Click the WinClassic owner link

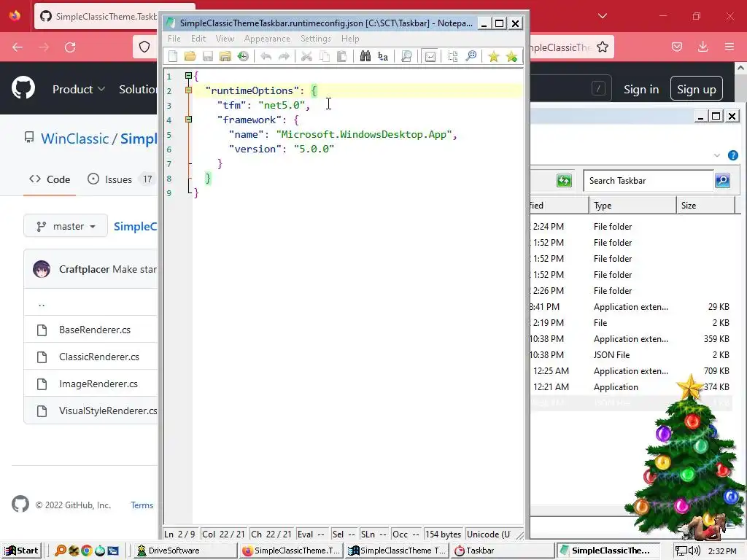click(75, 139)
